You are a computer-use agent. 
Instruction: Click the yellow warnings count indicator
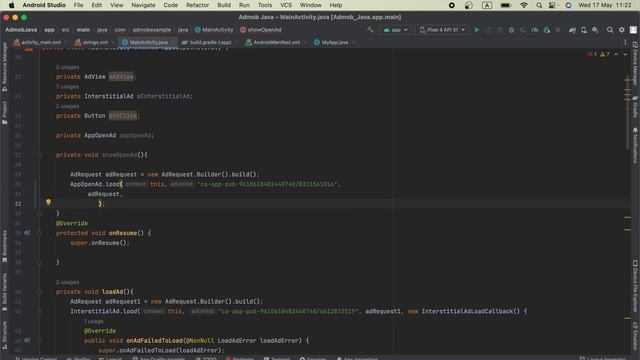click(605, 54)
